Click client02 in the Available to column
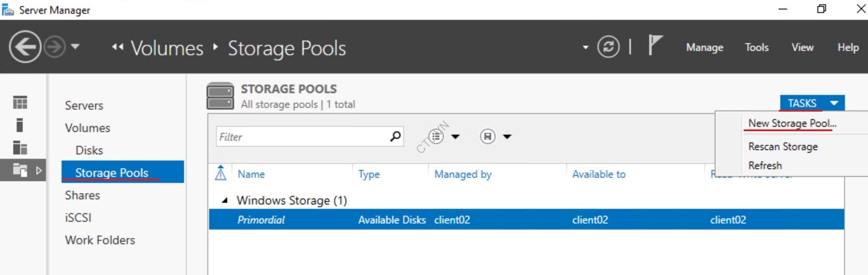This screenshot has height=275, width=868. (590, 220)
